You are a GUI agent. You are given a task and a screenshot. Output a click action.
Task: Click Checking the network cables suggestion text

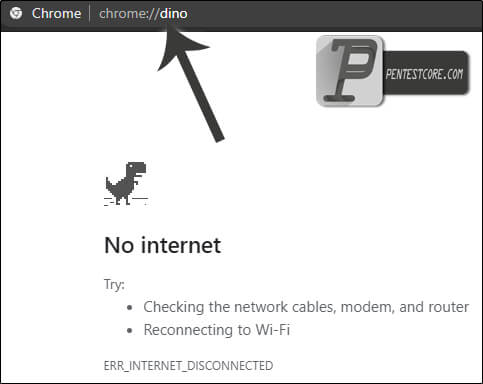pos(306,307)
